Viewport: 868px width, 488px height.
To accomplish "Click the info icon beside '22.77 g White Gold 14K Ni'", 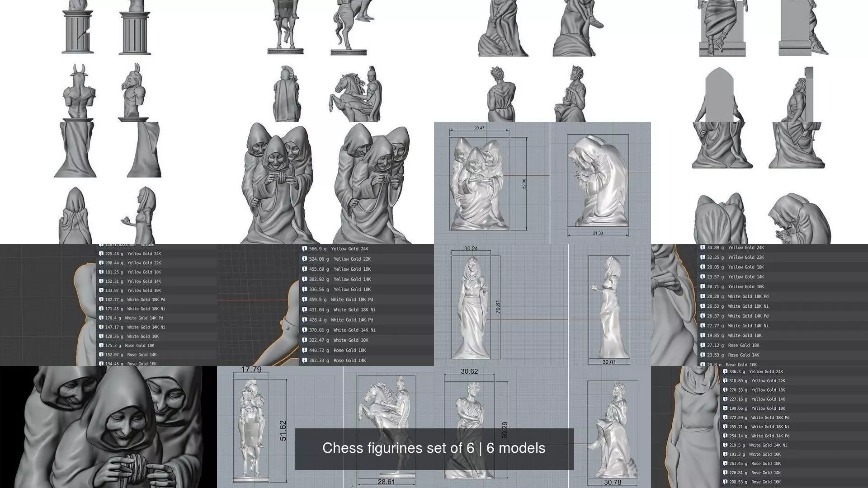I will pos(703,326).
